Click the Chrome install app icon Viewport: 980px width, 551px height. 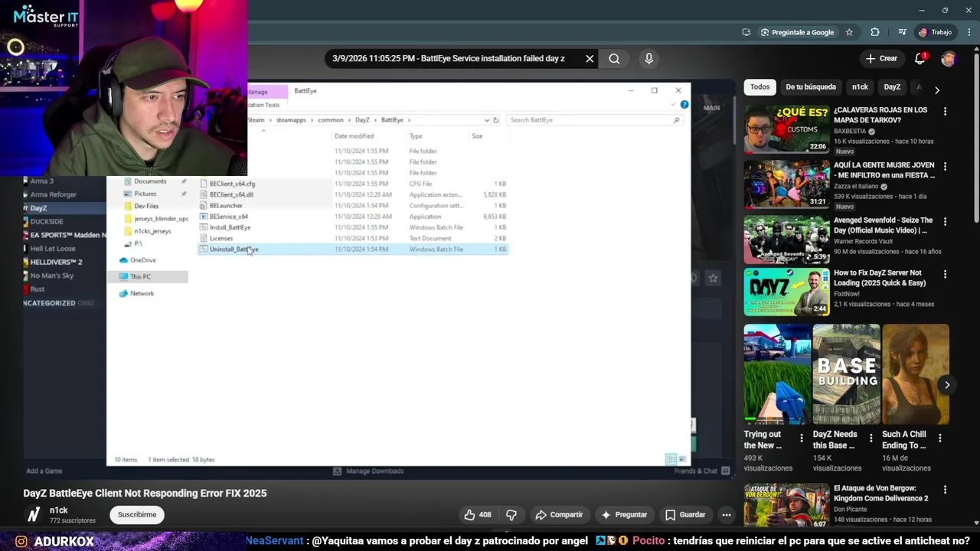coord(746,32)
